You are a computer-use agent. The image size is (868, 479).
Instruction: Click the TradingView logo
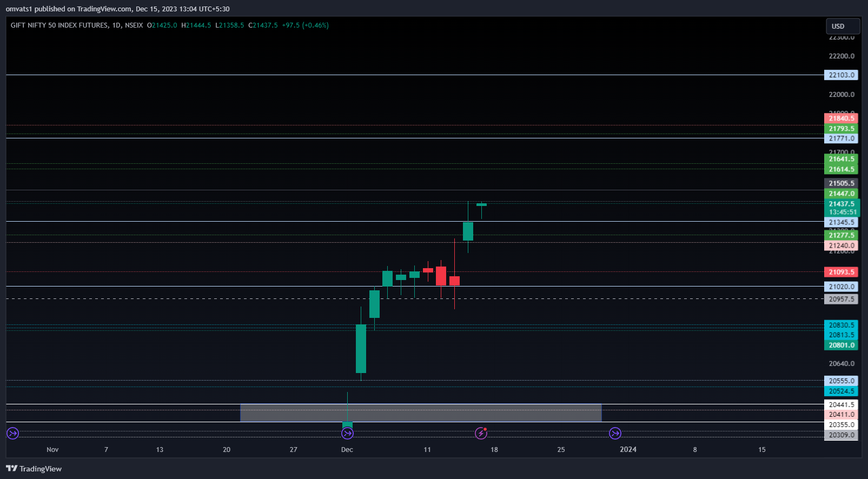[x=34, y=469]
